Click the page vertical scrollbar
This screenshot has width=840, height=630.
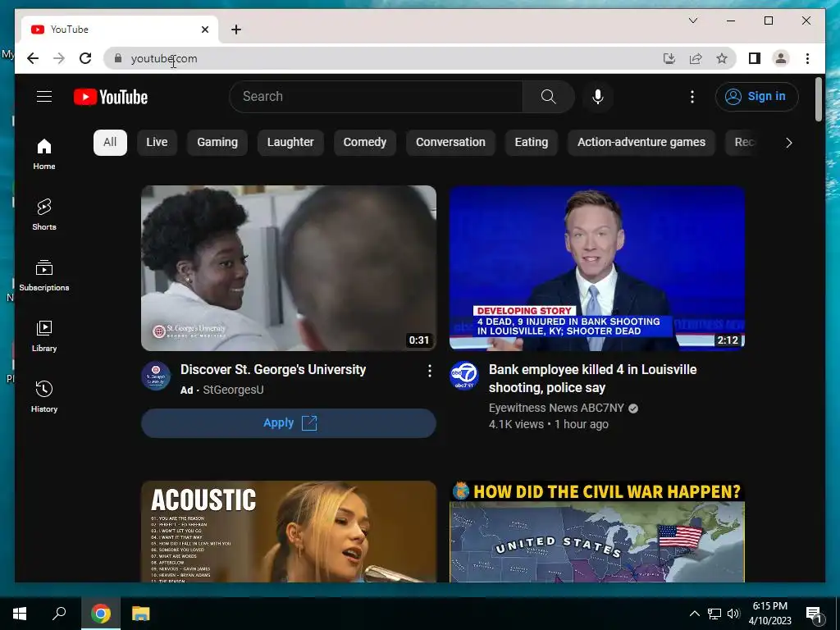pos(818,99)
